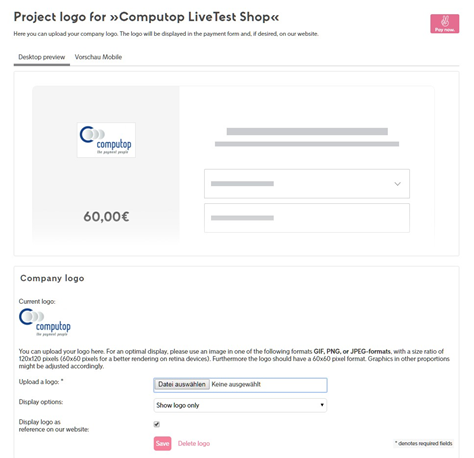Open the Display options dropdown

[240, 405]
